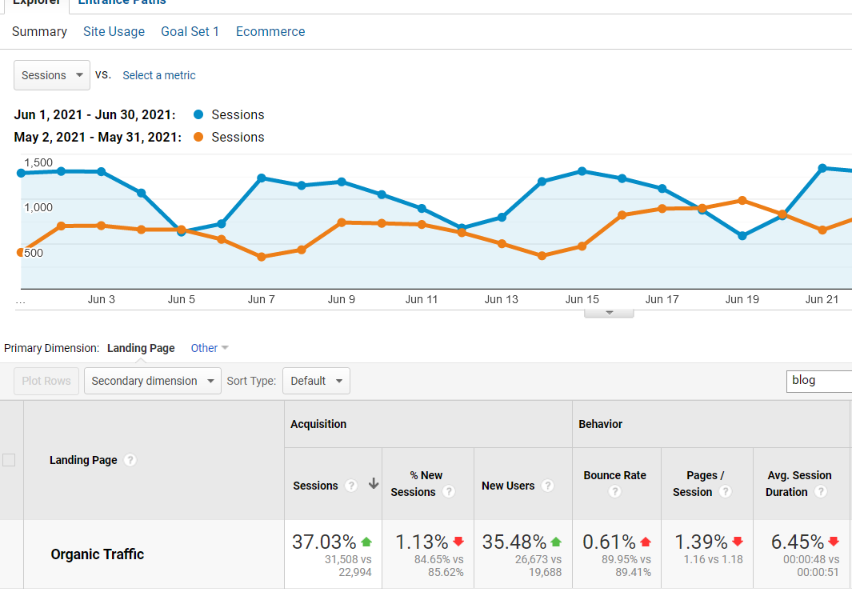Open the Sessions metric dropdown
The height and width of the screenshot is (589, 852).
[x=51, y=75]
